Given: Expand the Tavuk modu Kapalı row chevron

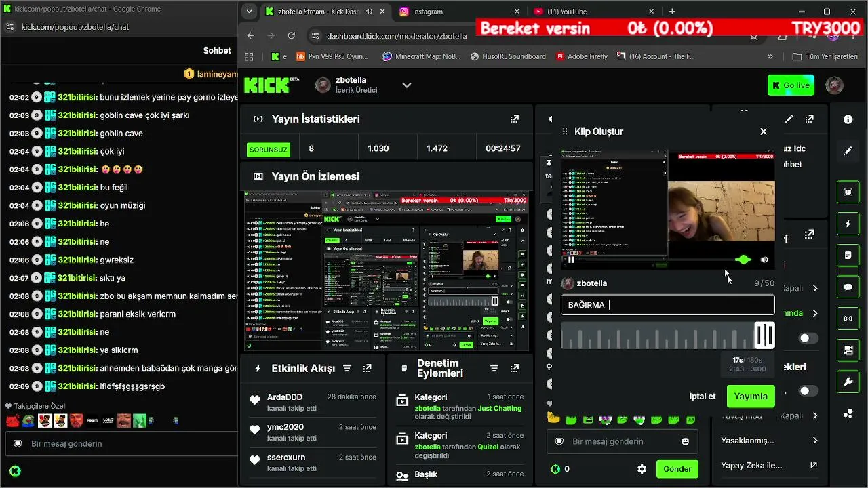Looking at the screenshot, I should coord(815,415).
